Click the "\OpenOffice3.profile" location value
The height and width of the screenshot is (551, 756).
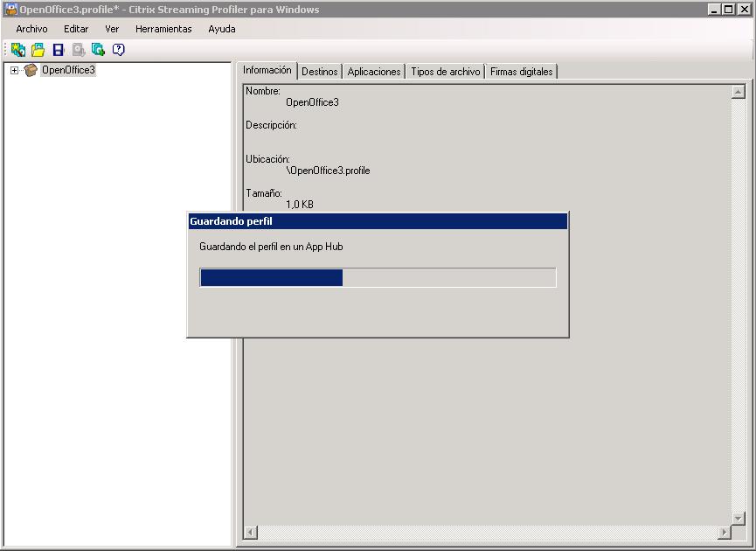(328, 171)
